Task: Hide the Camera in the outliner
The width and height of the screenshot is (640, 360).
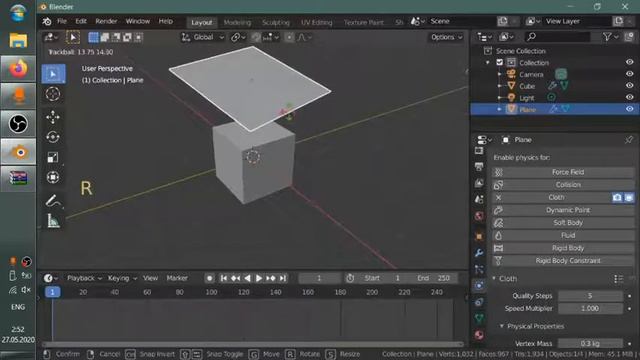Action: point(629,74)
